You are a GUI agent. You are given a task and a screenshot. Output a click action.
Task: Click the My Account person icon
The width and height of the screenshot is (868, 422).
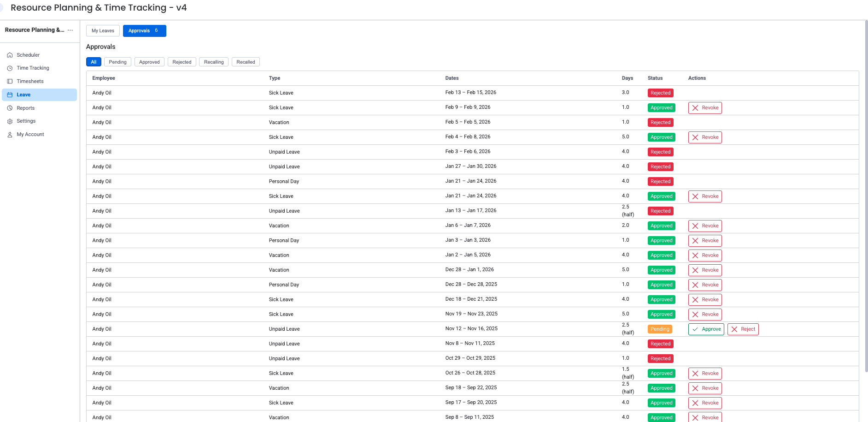point(10,134)
